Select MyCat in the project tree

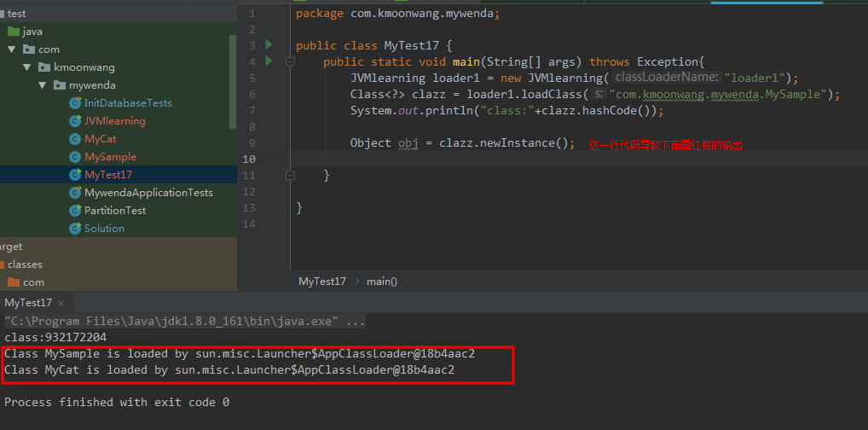101,139
